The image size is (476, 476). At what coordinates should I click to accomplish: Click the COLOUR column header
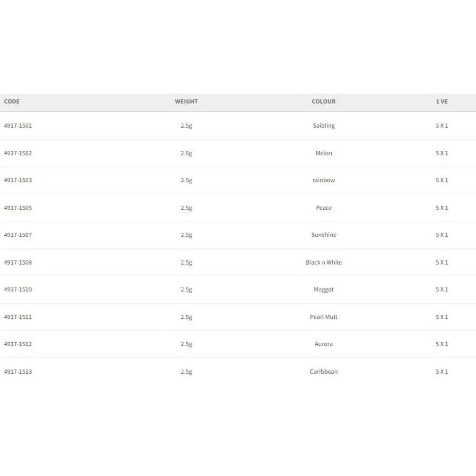point(324,101)
